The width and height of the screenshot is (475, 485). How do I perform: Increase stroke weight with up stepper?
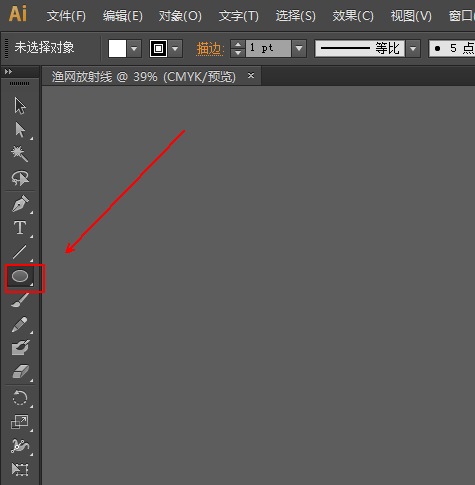(238, 44)
